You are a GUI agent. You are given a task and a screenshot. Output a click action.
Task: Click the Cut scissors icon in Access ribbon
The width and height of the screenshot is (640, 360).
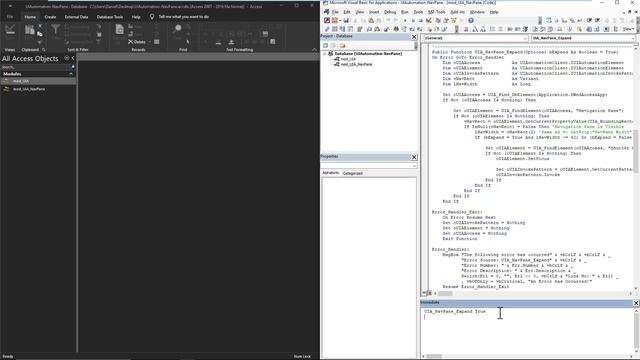click(40, 25)
